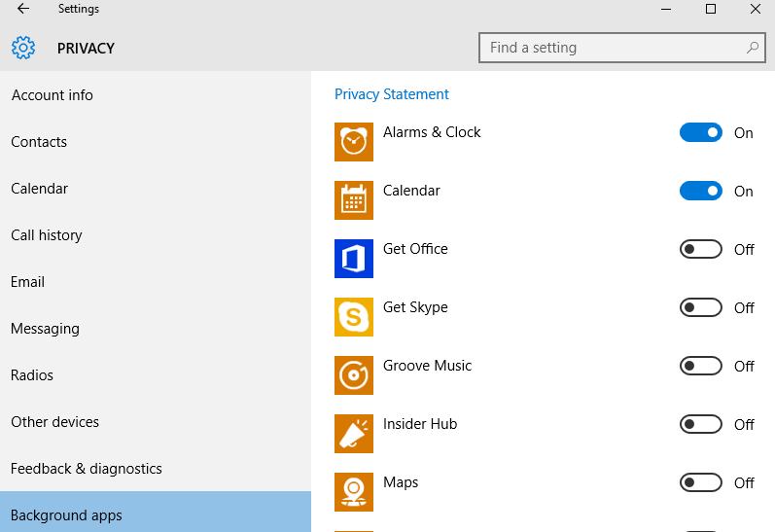
Task: Click the Get Skype app icon
Action: pyautogui.click(x=354, y=317)
